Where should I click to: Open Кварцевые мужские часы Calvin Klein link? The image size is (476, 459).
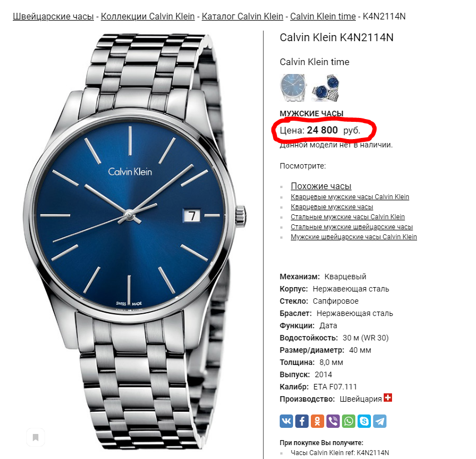[350, 197]
